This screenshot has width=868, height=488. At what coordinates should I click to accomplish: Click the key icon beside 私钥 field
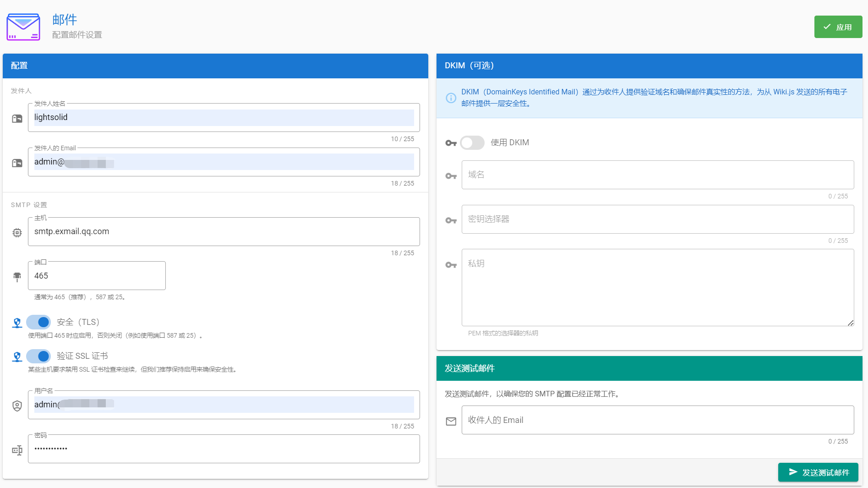click(451, 265)
